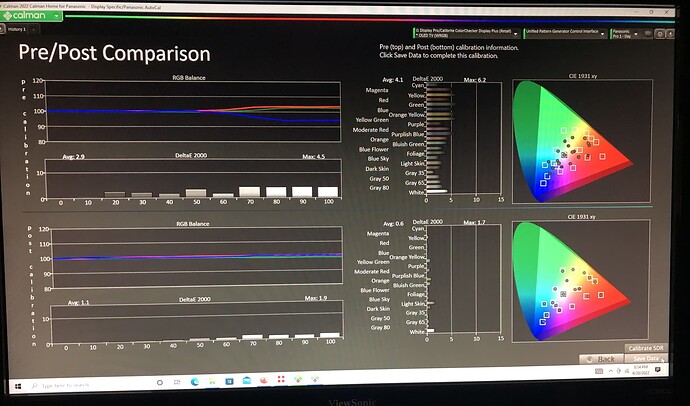Open the Windows notification center icon

[x=658, y=370]
